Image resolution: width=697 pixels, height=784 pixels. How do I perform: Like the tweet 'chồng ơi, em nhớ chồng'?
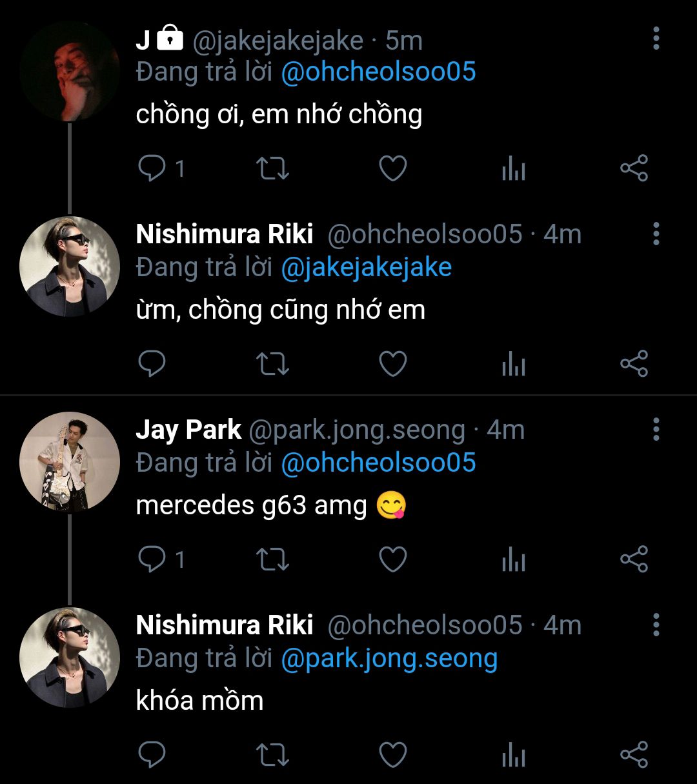392,168
